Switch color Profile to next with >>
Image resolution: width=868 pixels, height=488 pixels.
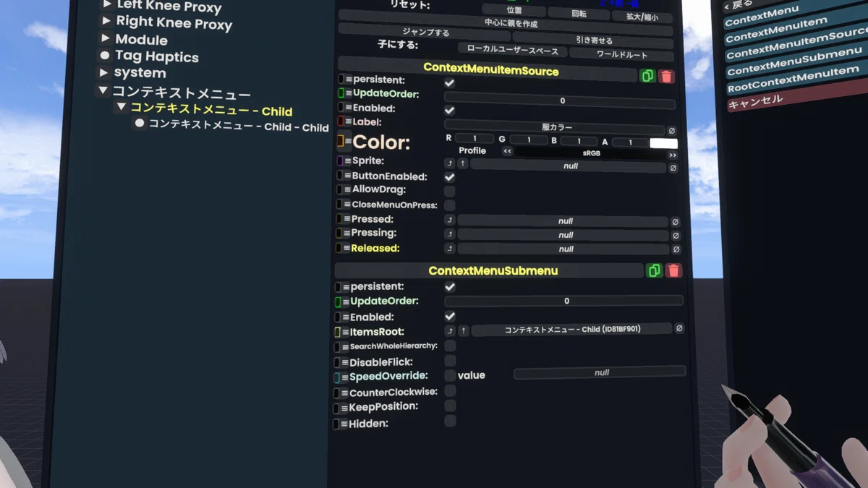click(x=673, y=155)
